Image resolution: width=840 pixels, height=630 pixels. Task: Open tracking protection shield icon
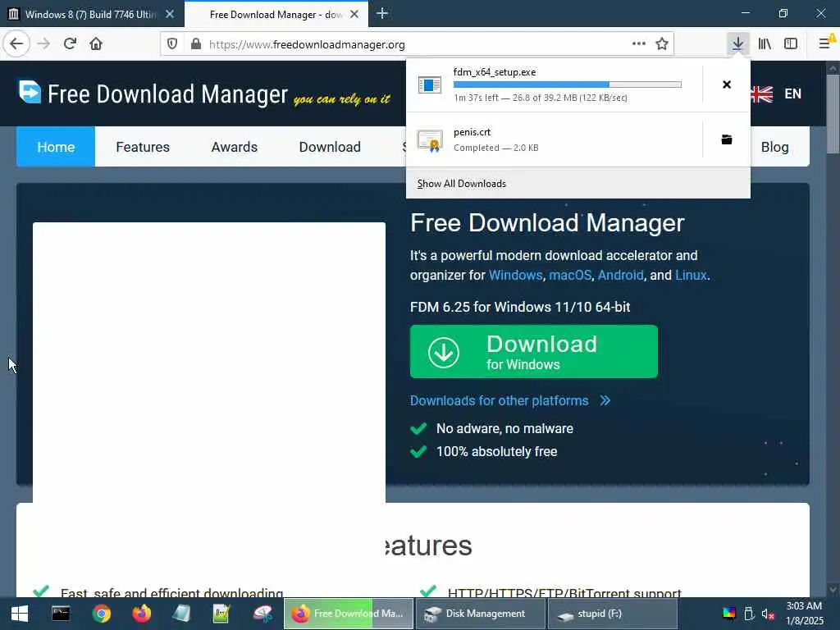click(172, 44)
